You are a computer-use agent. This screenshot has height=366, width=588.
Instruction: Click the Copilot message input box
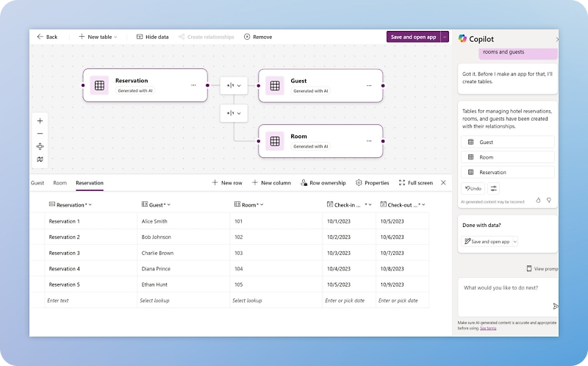click(x=508, y=297)
